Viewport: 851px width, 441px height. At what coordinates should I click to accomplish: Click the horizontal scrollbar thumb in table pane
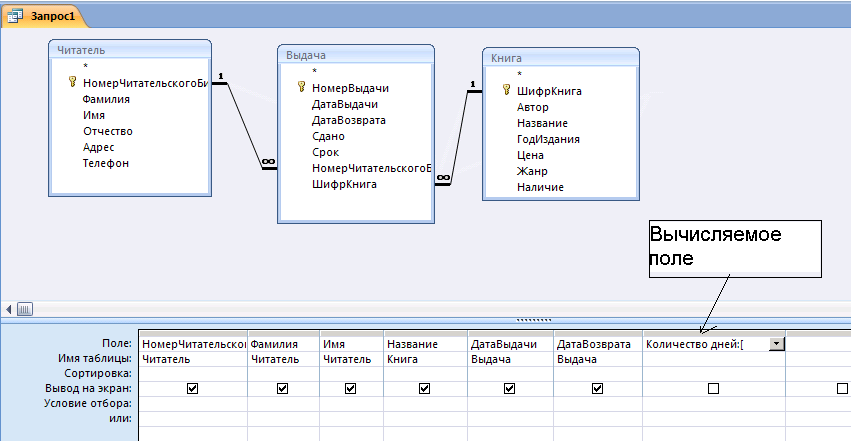coord(24,309)
